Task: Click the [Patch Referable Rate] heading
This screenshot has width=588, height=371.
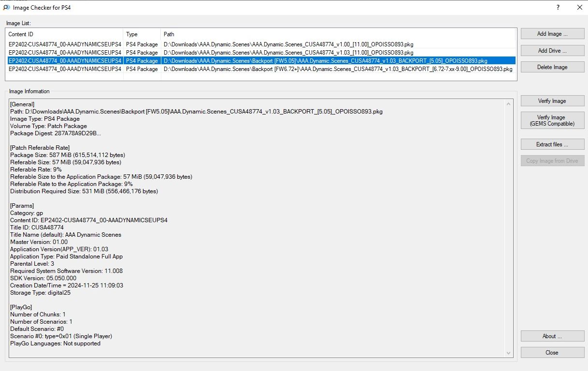Action: (40, 148)
